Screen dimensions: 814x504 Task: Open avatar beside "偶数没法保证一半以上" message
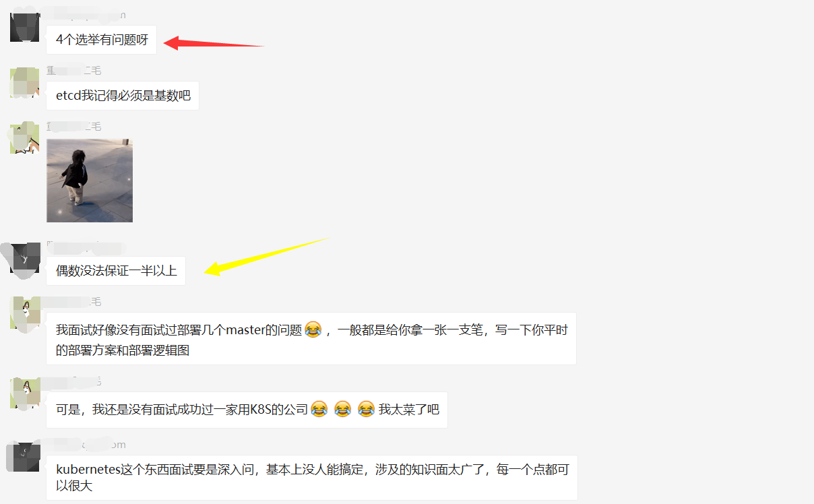[x=25, y=257]
